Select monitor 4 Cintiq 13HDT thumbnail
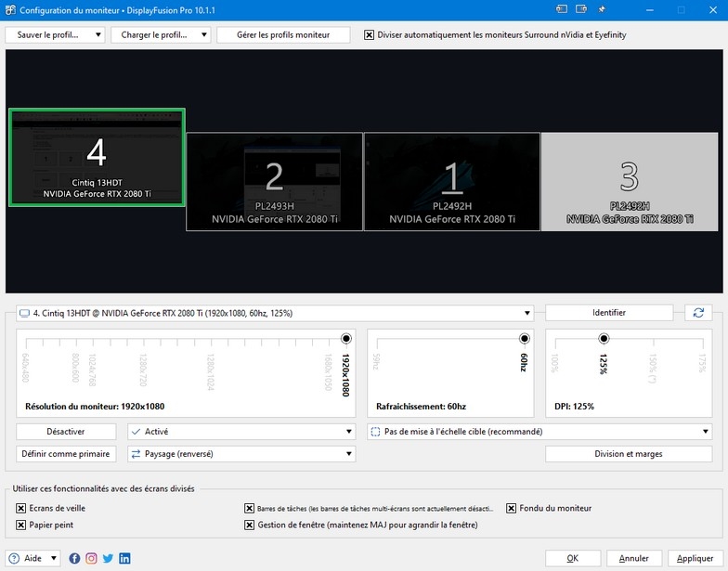 pos(97,158)
